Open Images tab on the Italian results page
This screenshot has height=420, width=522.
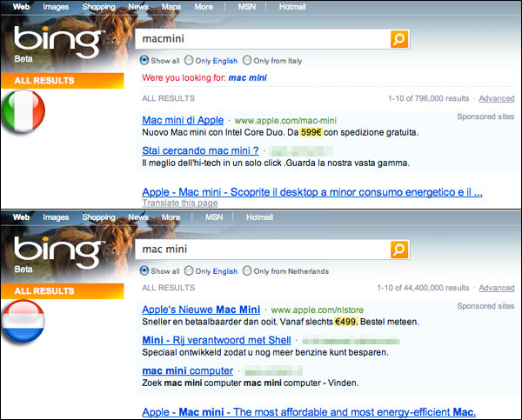pos(57,7)
